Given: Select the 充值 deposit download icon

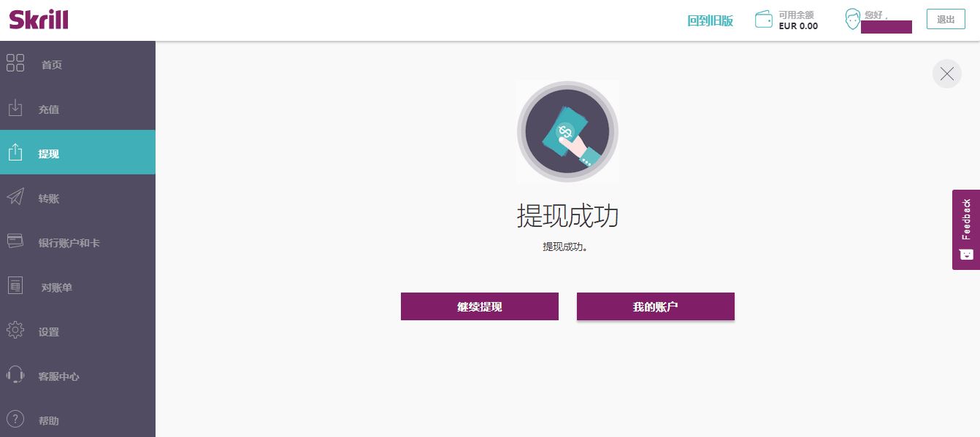Looking at the screenshot, I should pyautogui.click(x=15, y=108).
